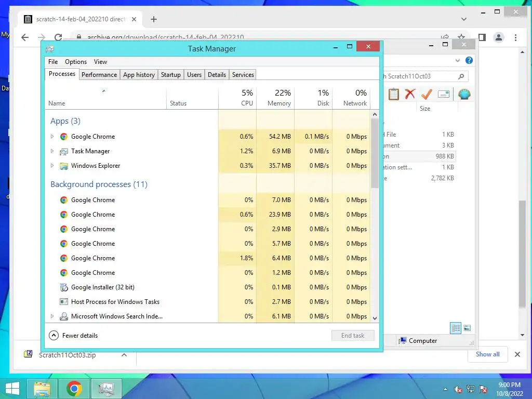Click Chrome icon of 54.2 MB app row
Screen dimensions: 532x399
pyautogui.click(x=64, y=137)
